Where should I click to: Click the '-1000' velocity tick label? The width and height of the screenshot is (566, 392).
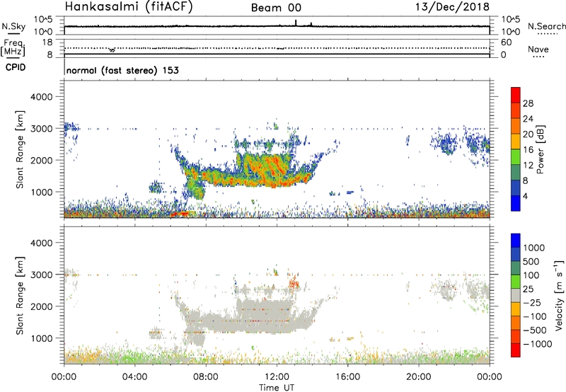tap(537, 344)
